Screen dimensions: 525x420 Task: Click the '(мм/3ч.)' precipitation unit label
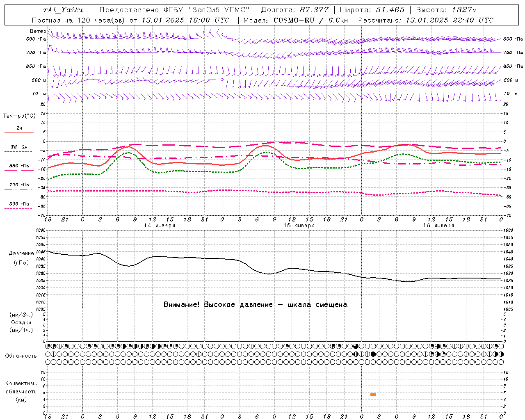pyautogui.click(x=21, y=315)
